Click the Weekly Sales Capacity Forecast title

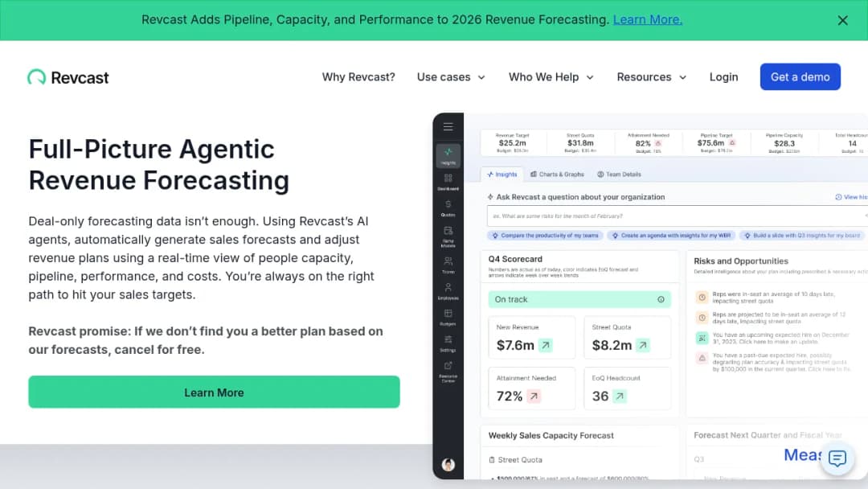tap(551, 435)
